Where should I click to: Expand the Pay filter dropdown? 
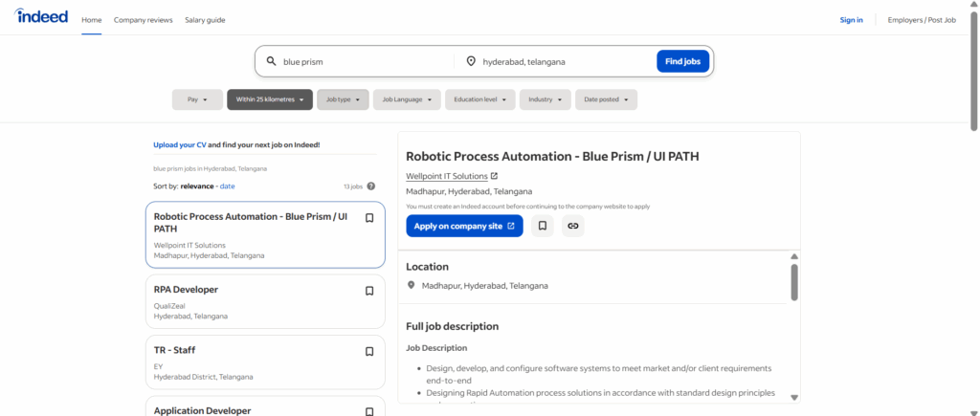(x=196, y=99)
